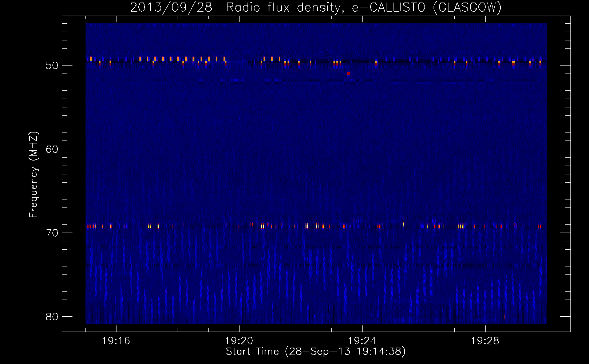Image resolution: width=589 pixels, height=364 pixels.
Task: Select the 60 frequency tick label
Action: (52, 149)
